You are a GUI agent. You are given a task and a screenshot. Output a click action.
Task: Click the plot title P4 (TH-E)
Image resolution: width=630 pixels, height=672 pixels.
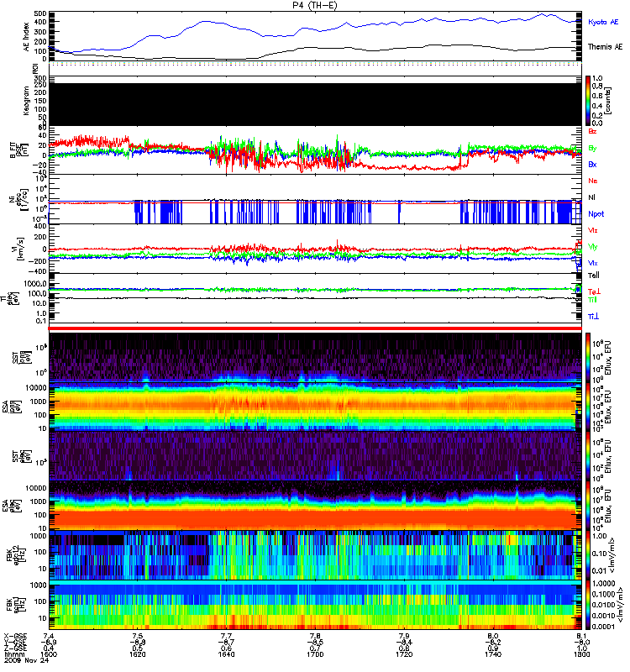point(315,5)
